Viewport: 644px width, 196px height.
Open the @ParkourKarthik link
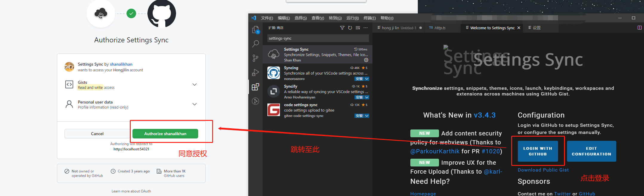click(435, 151)
